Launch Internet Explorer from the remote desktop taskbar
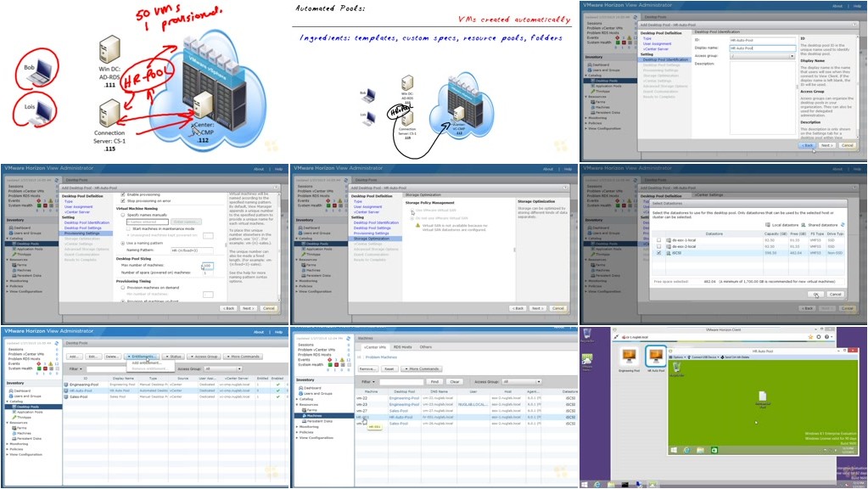Screen dimensions: 868x489 pos(686,450)
